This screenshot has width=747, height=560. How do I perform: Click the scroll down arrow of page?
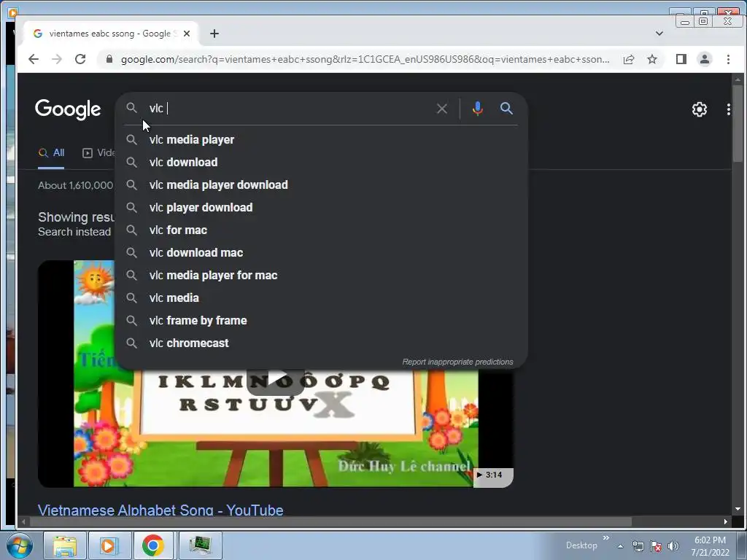pos(738,509)
